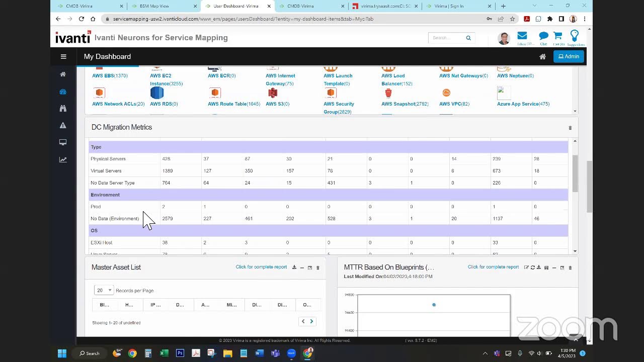
Task: Click the user profile avatar
Action: click(504, 38)
